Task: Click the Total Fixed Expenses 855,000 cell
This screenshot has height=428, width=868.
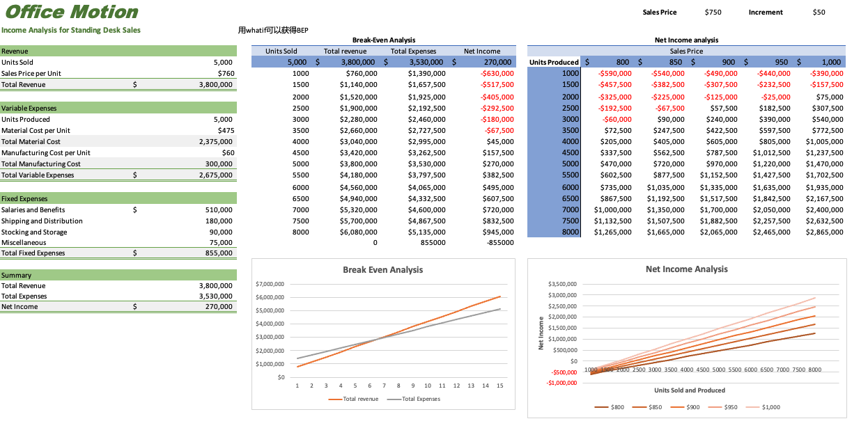Action: [219, 253]
